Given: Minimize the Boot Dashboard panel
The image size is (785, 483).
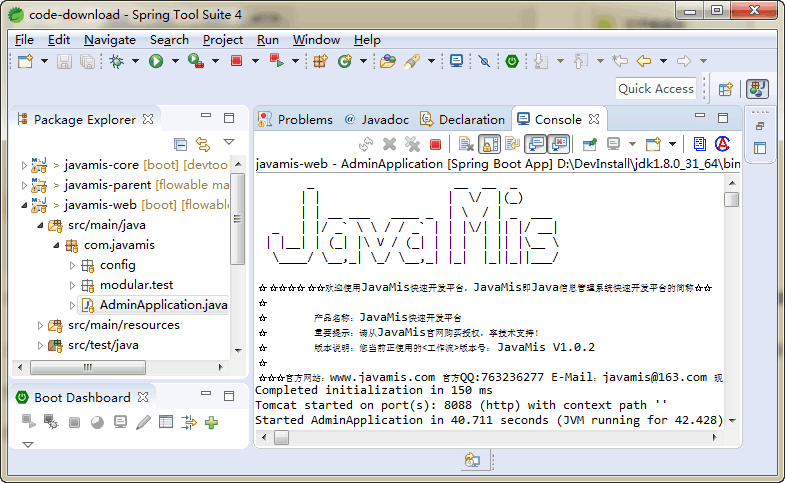Looking at the screenshot, I should (206, 394).
